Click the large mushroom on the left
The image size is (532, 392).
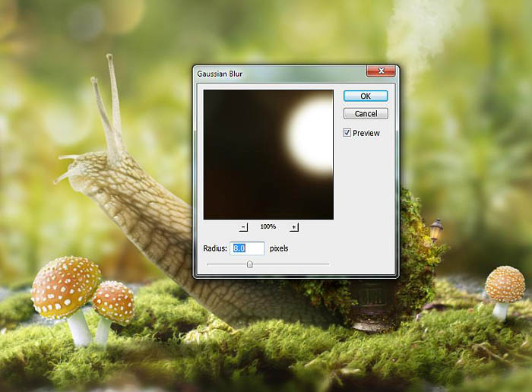point(66,286)
